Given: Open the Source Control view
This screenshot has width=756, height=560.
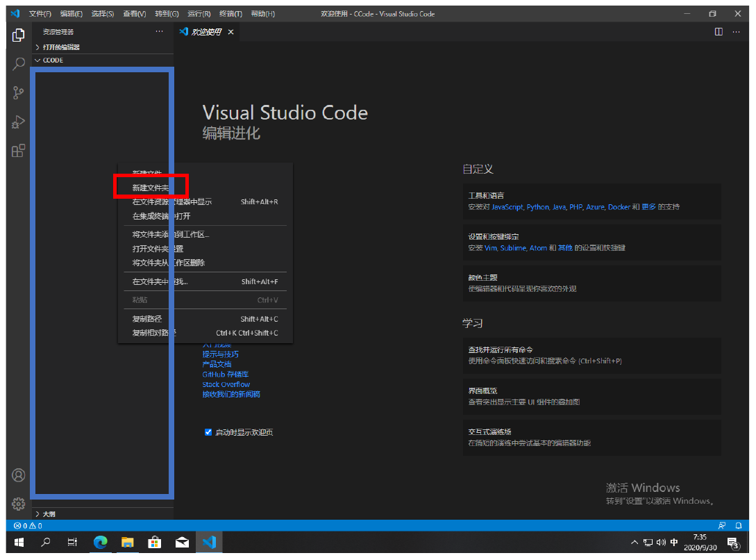Looking at the screenshot, I should pyautogui.click(x=19, y=92).
